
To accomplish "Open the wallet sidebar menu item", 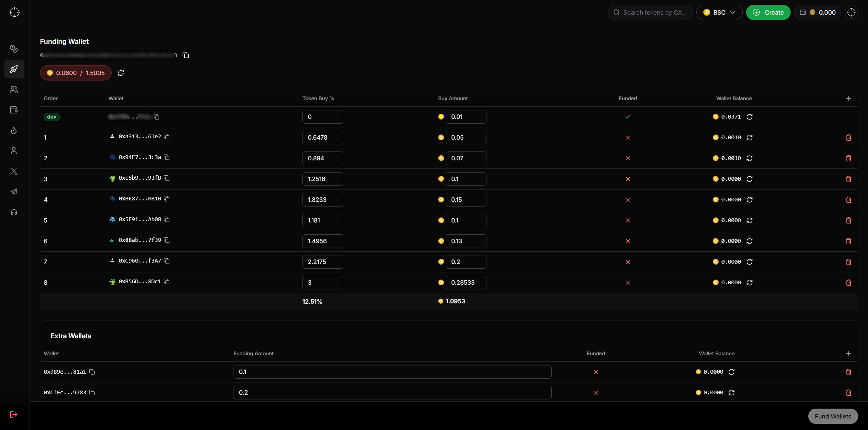I will (14, 110).
